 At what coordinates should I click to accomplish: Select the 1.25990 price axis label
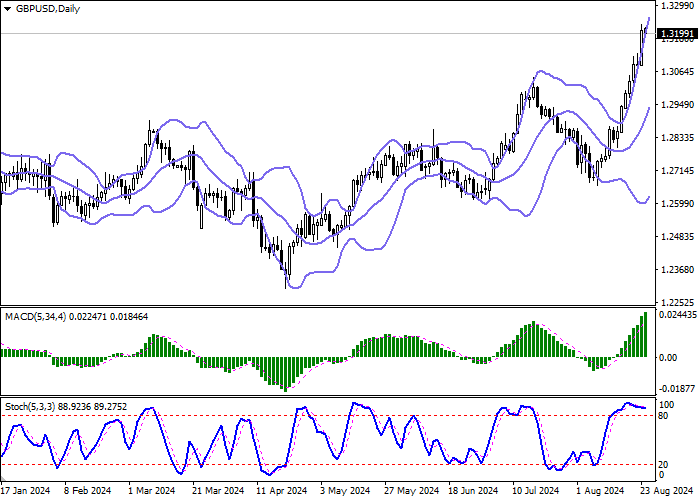tap(678, 204)
